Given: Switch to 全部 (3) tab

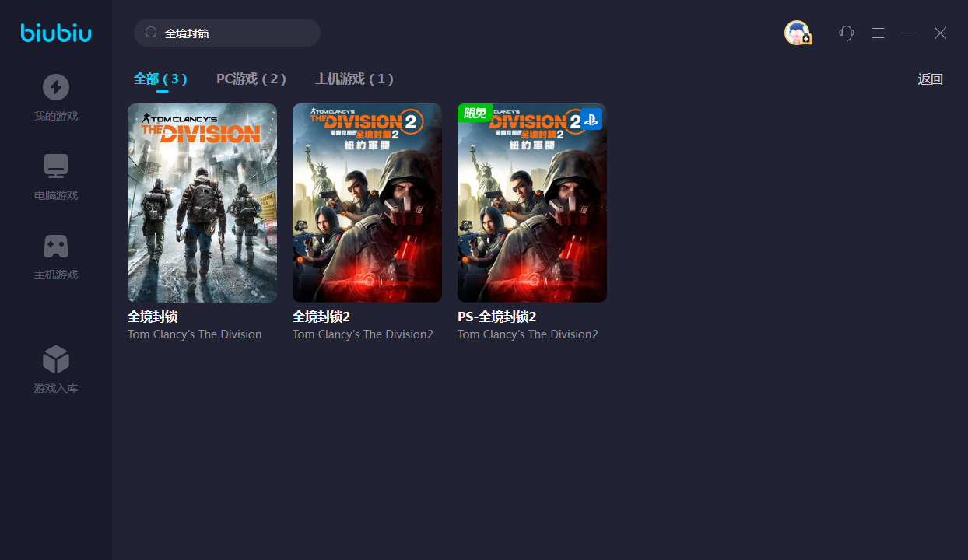Looking at the screenshot, I should (x=160, y=79).
